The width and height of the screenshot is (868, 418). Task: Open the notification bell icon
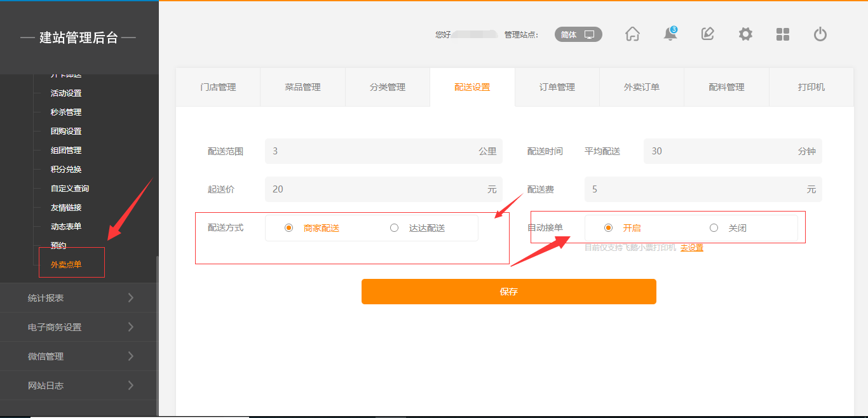tap(670, 34)
